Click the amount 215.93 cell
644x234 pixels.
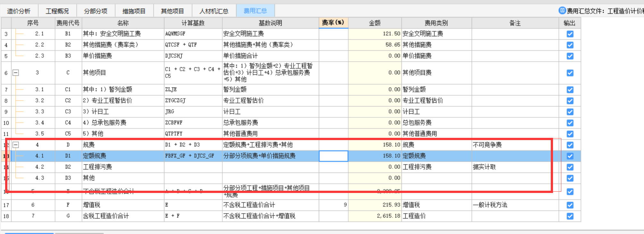point(375,205)
